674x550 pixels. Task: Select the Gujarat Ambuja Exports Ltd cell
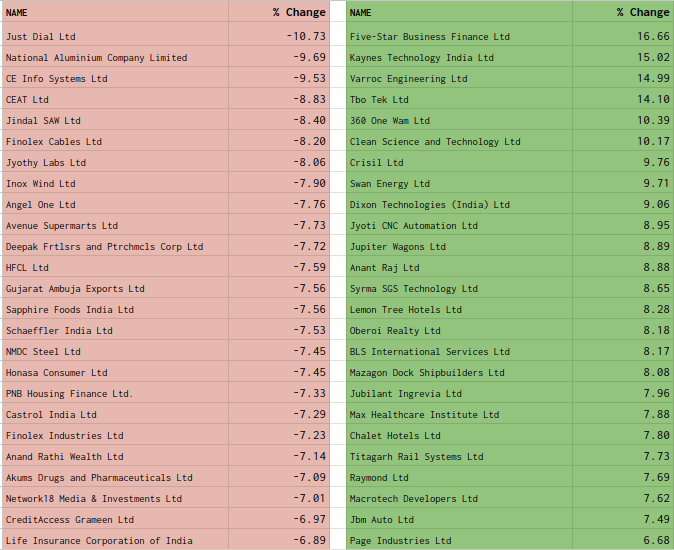pos(115,289)
